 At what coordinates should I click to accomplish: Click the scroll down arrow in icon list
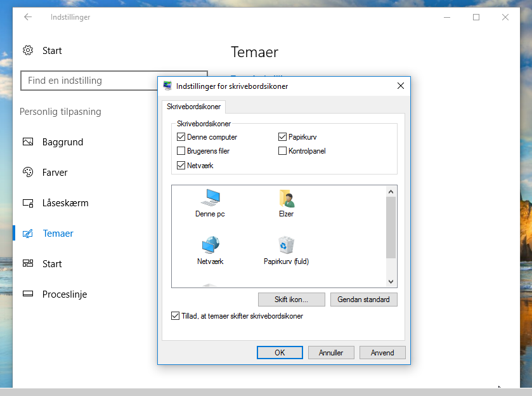click(x=391, y=282)
